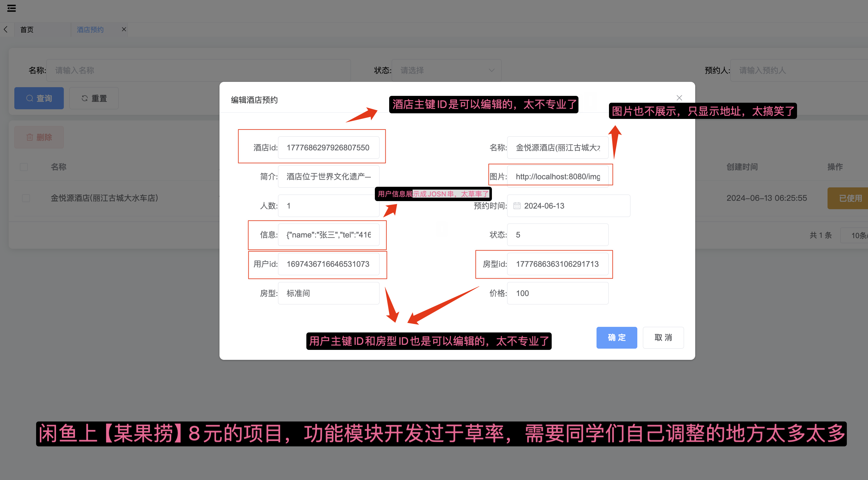Click the magnifier 查询 search button

(39, 98)
